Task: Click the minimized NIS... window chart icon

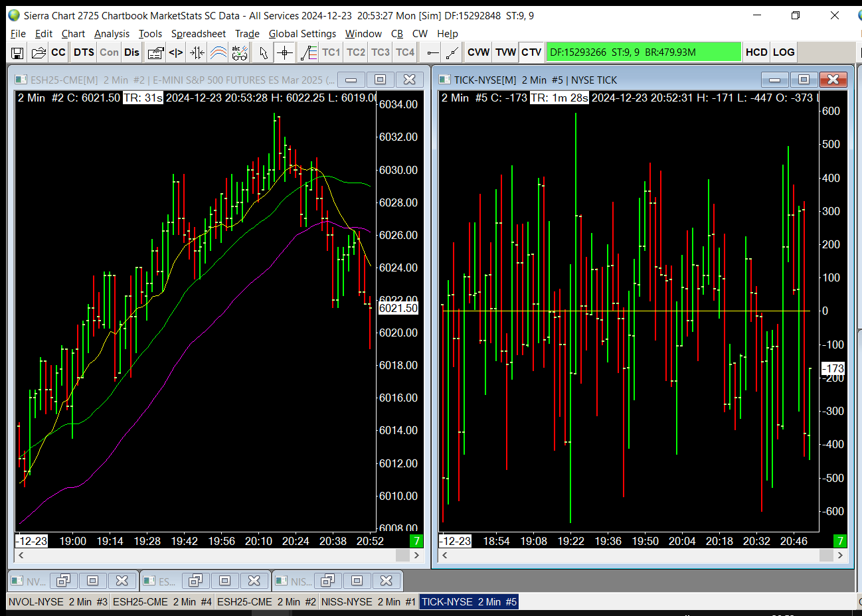Action: (282, 581)
